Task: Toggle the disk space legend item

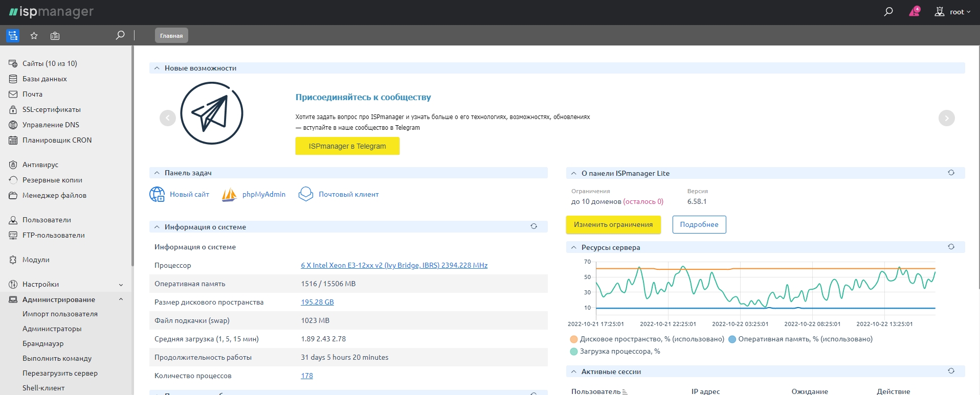Action: point(647,339)
